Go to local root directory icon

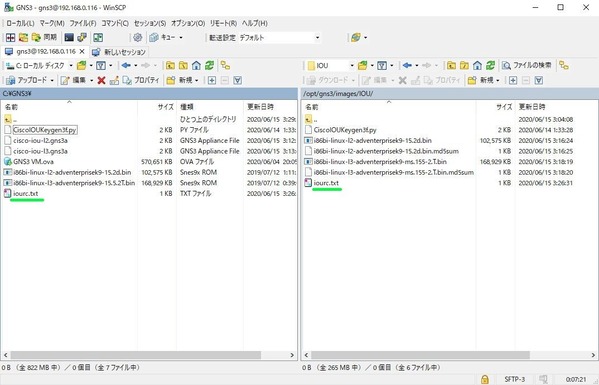point(183,66)
